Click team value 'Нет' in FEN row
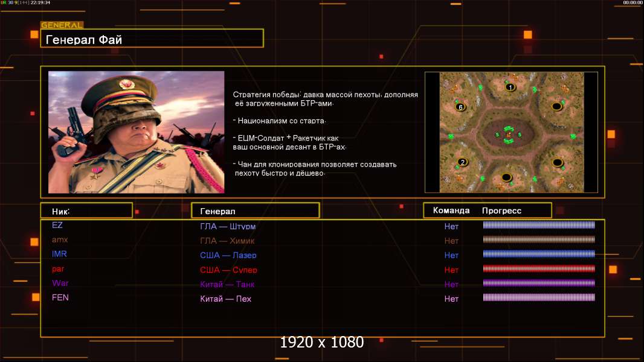Screen dimensions: 644x362 [451, 299]
